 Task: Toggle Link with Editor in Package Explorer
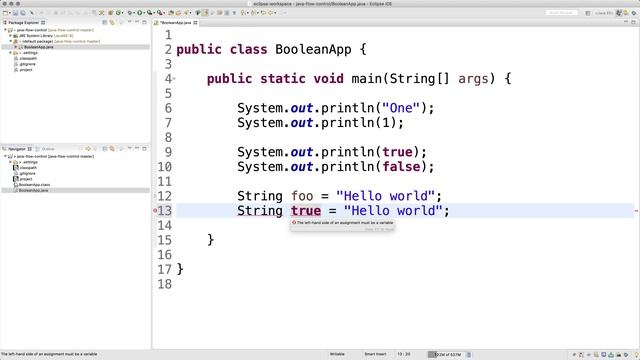click(112, 22)
